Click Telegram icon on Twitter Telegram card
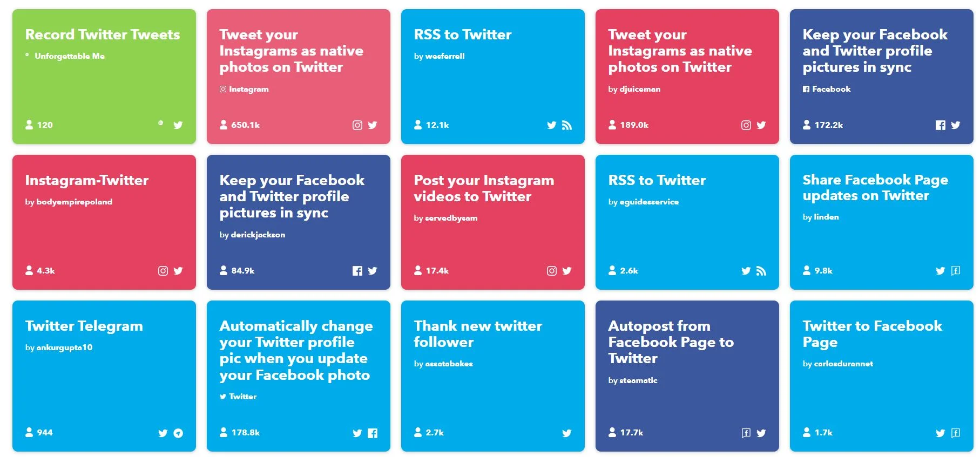 click(x=178, y=433)
